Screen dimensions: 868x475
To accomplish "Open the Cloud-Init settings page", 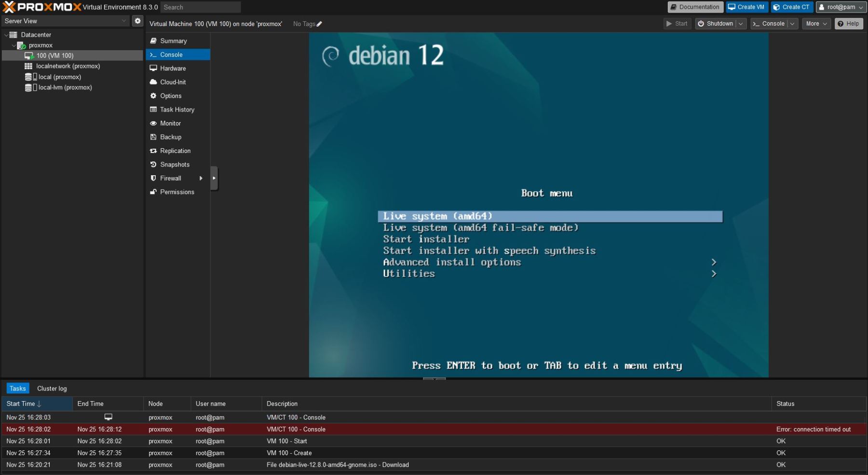I will pos(173,82).
